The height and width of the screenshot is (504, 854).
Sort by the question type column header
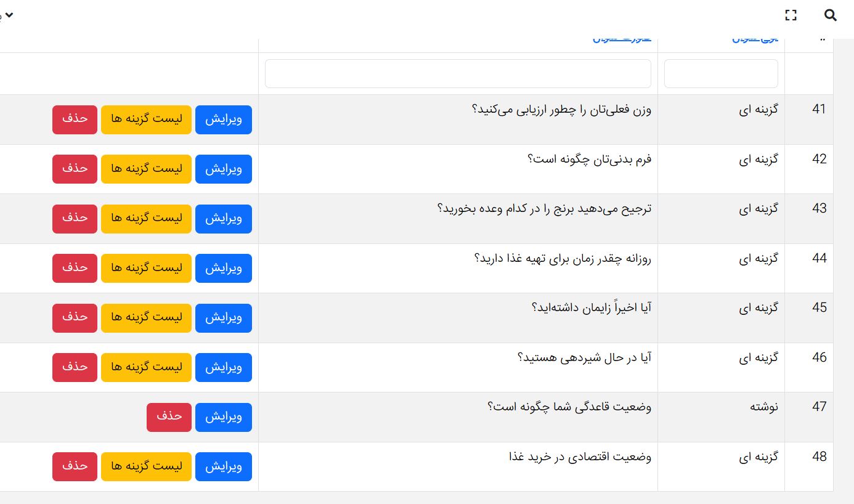[x=755, y=40]
